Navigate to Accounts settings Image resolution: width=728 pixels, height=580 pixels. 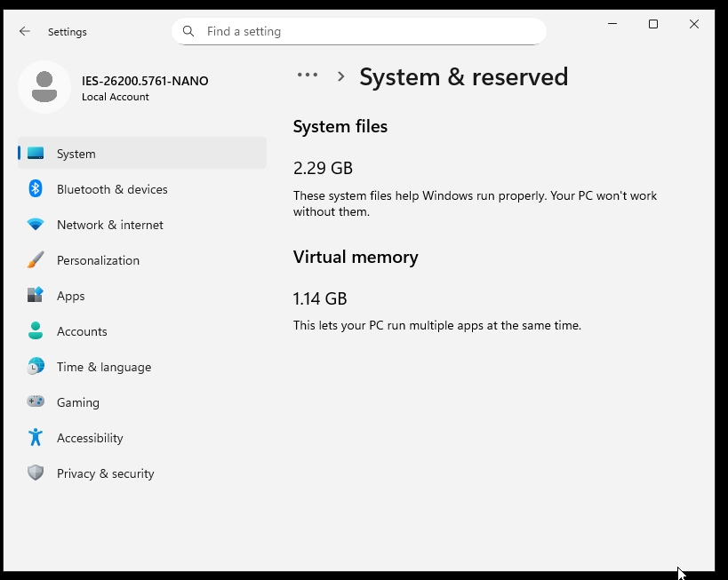pyautogui.click(x=142, y=330)
